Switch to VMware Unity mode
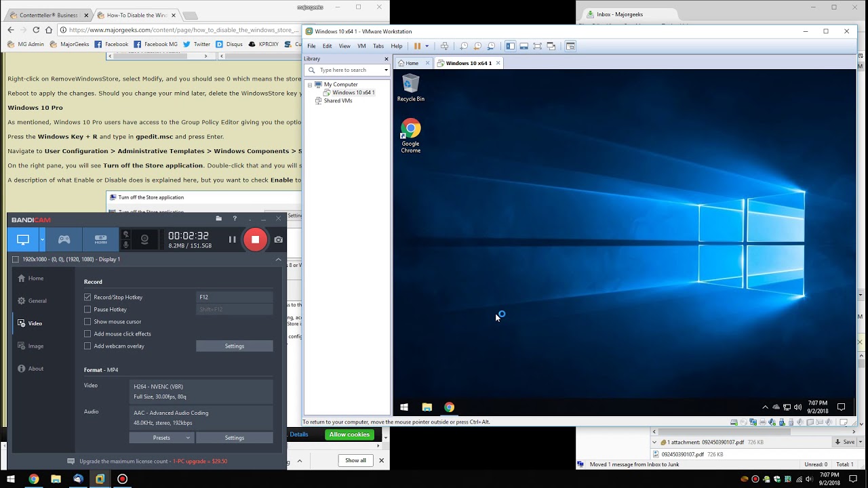Screen dimensions: 868x488 coord(551,46)
